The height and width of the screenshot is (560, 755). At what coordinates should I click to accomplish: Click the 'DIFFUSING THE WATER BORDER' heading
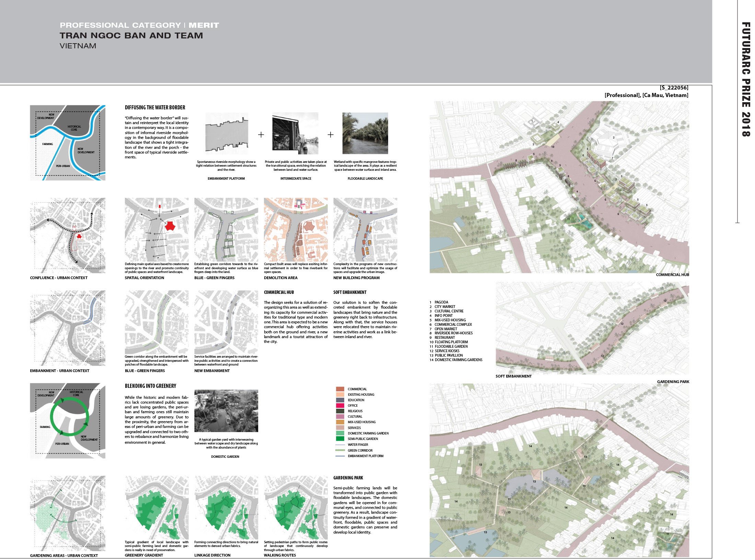155,107
